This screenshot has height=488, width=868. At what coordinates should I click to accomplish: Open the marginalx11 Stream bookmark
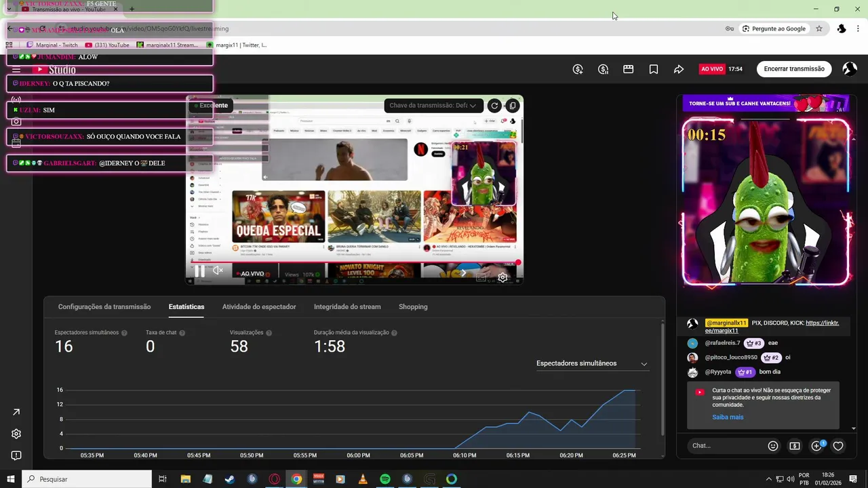(168, 45)
